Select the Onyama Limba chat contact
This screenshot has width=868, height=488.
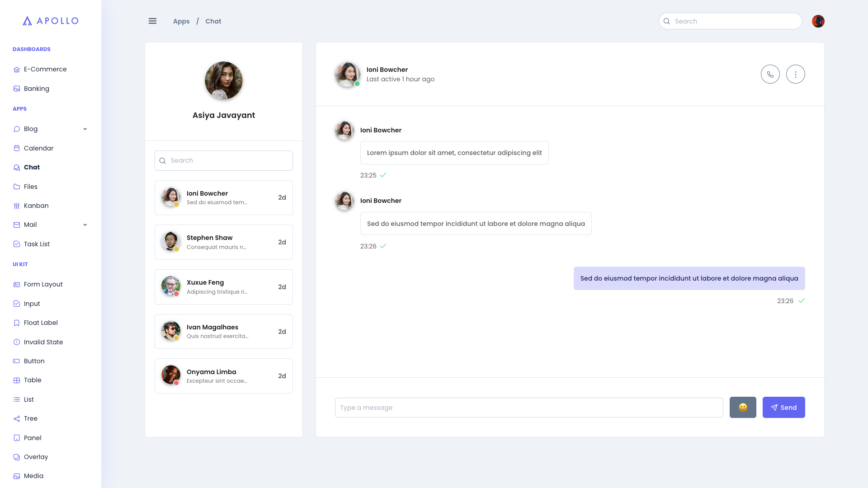click(x=223, y=376)
